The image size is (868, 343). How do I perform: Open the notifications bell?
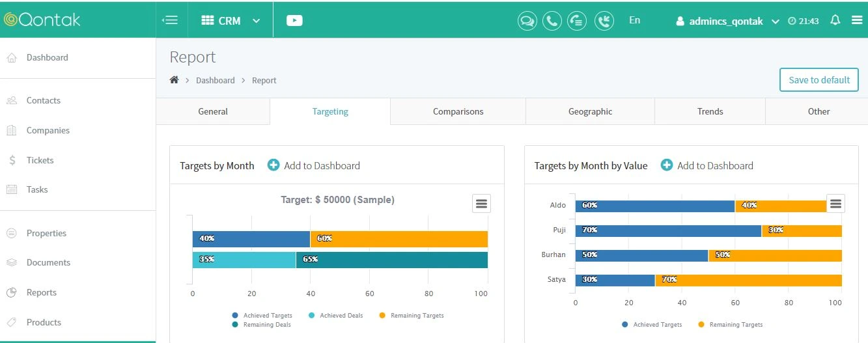[x=835, y=20]
